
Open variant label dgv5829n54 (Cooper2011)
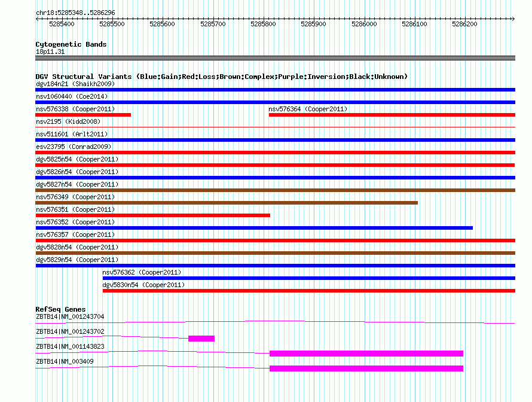(77, 260)
